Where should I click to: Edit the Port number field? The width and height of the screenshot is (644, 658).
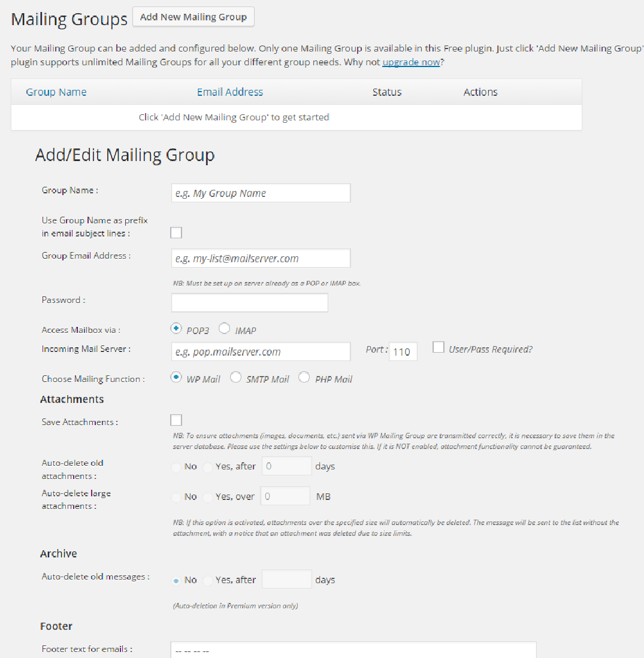403,351
